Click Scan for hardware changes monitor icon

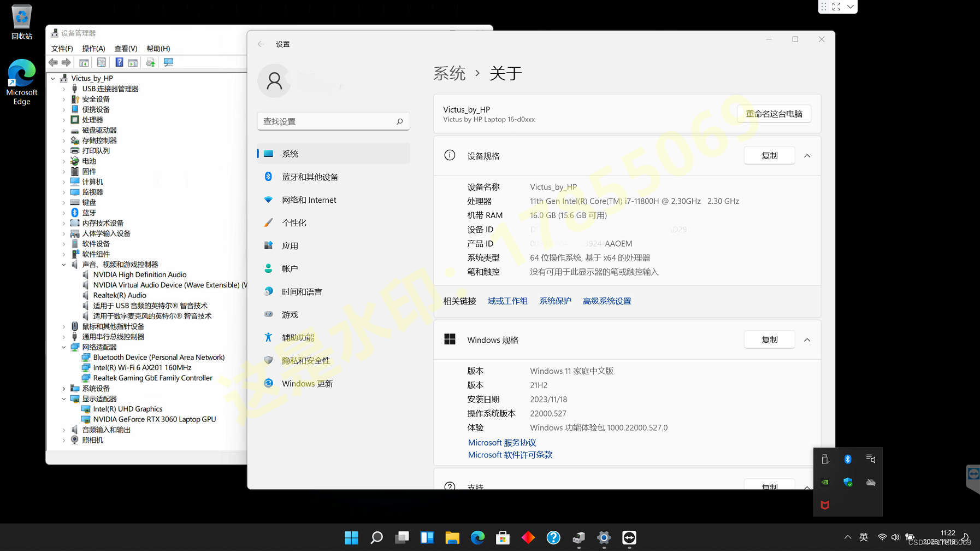[x=168, y=62]
